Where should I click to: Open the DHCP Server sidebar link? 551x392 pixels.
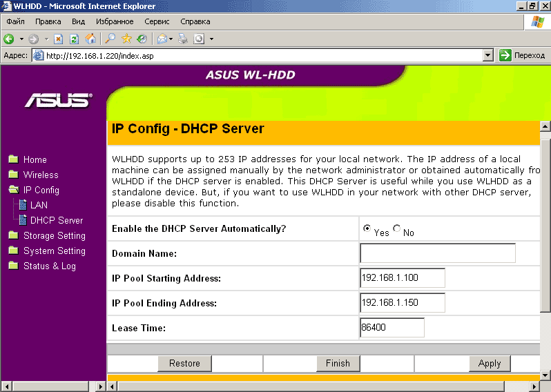57,220
